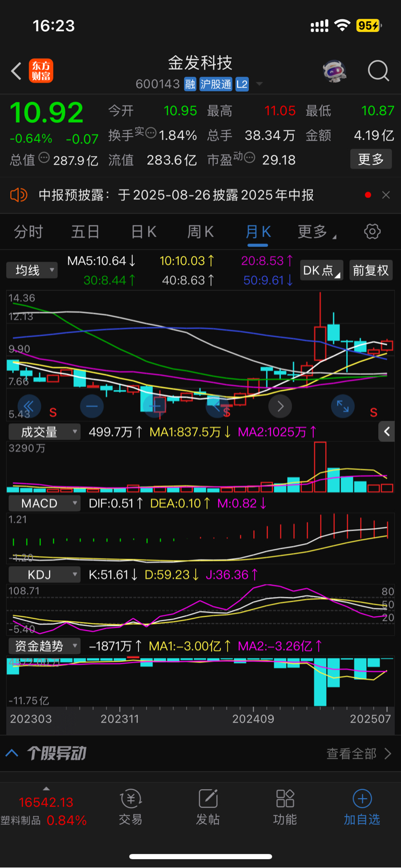This screenshot has height=868, width=401.
Task: Dismiss the 中报预披露 notice
Action: 386,195
